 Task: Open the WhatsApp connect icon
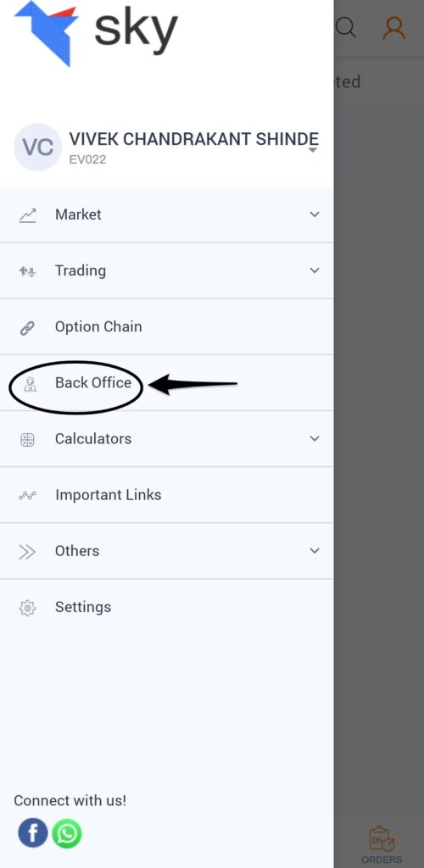pos(67,833)
